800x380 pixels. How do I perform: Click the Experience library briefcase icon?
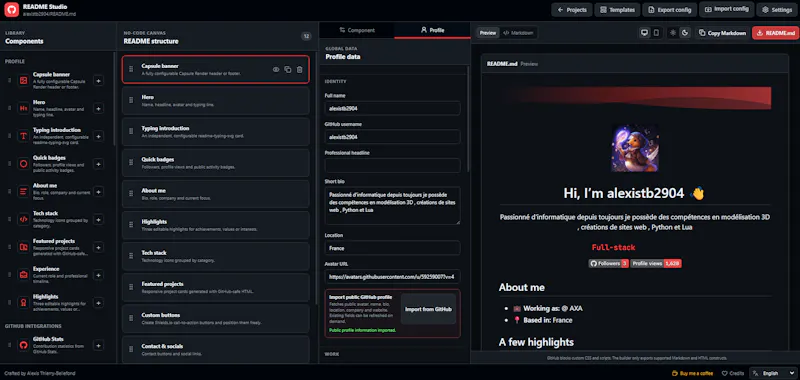(x=23, y=275)
